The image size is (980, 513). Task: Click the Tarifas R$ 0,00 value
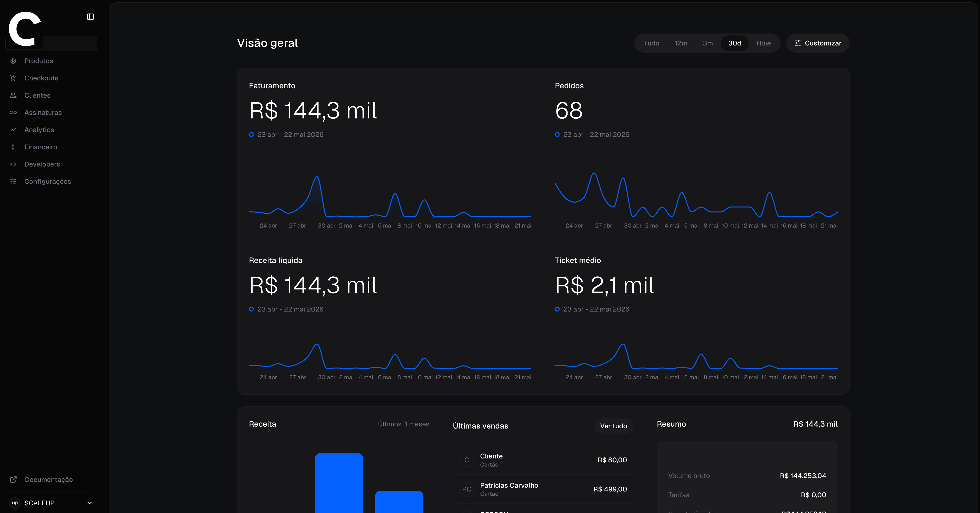pyautogui.click(x=813, y=495)
